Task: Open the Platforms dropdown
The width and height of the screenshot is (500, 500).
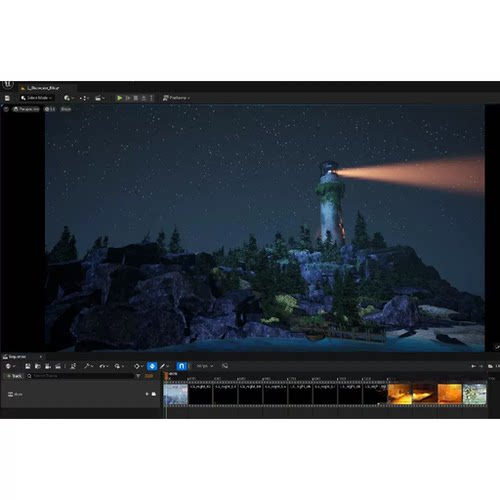Action: coord(176,98)
